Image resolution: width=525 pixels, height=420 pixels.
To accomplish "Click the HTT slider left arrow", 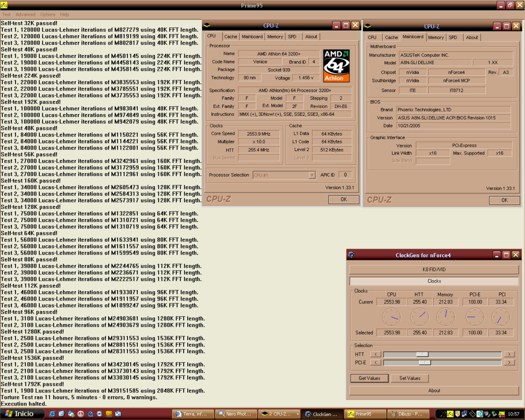I will (x=376, y=354).
